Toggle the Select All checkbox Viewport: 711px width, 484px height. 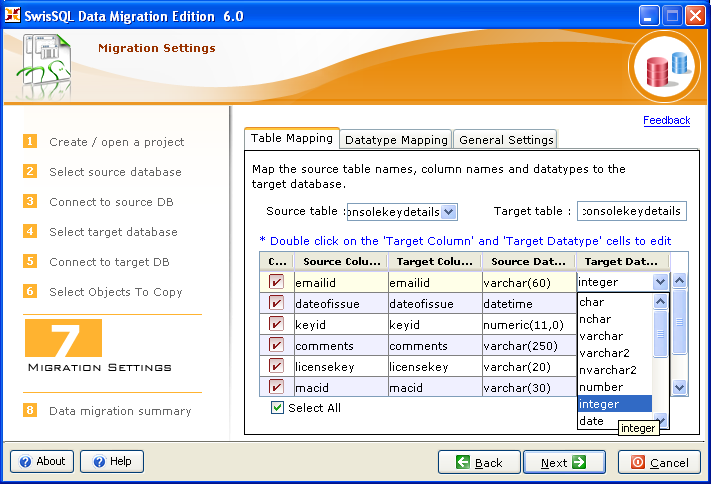[277, 407]
